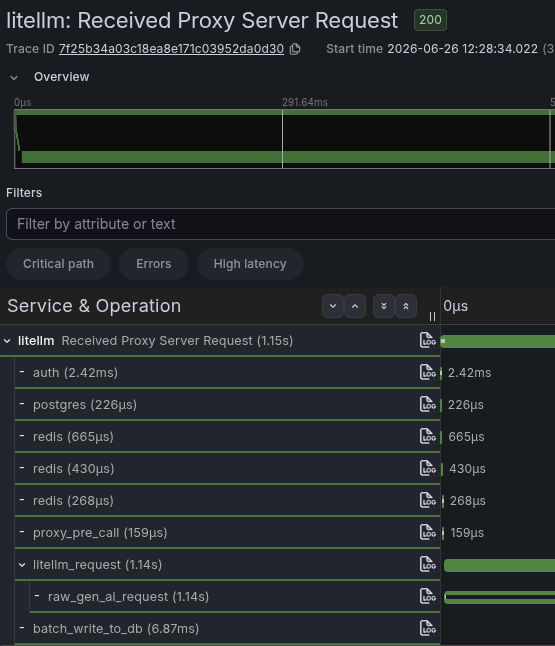This screenshot has width=555, height=646.
Task: Open logs for batch_write_to_db span
Action: point(428,628)
